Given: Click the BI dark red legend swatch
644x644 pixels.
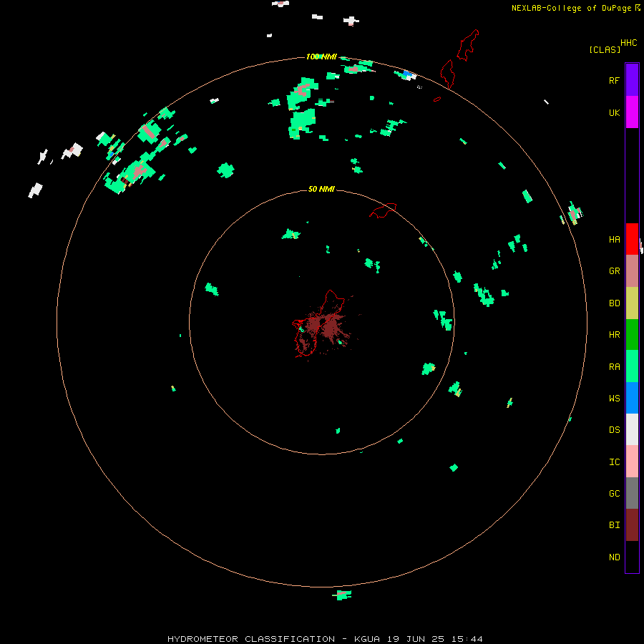Looking at the screenshot, I should pyautogui.click(x=632, y=525).
